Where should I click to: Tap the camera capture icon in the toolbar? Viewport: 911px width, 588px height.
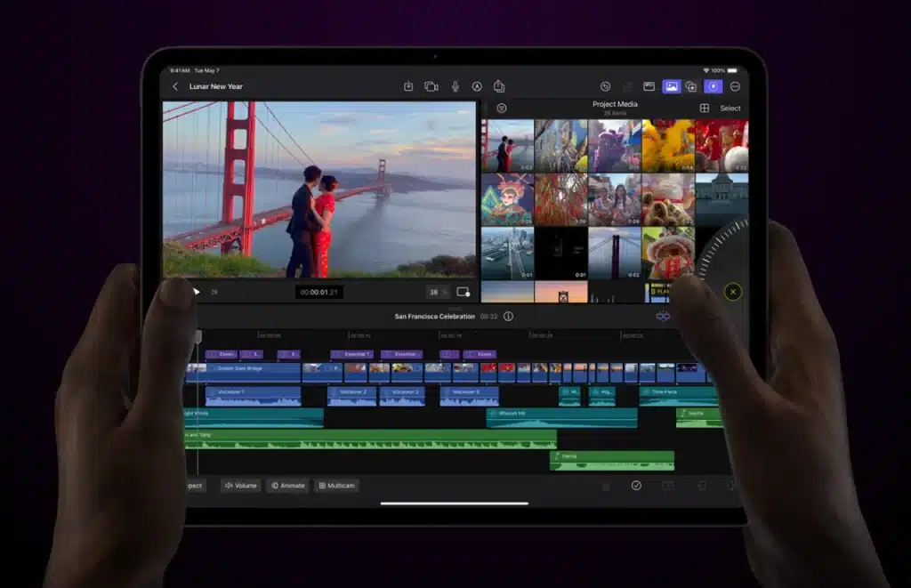tap(431, 85)
